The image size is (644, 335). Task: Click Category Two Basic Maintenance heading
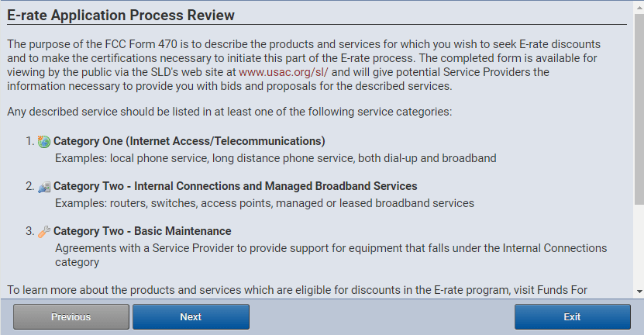(x=142, y=231)
